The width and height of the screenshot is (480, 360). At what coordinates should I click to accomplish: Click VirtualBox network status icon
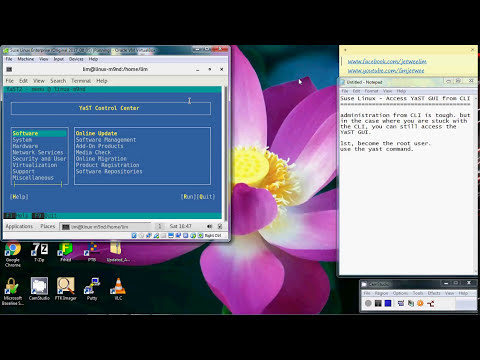149,236
